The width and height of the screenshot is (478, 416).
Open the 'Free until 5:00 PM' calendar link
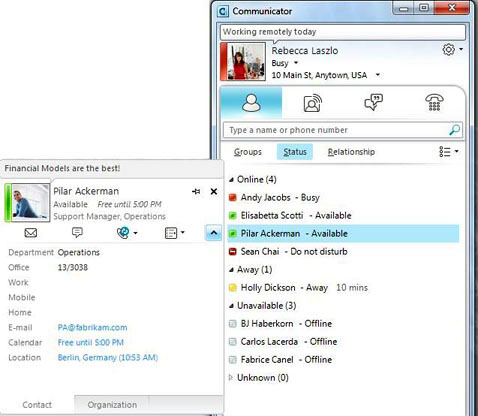coord(91,342)
